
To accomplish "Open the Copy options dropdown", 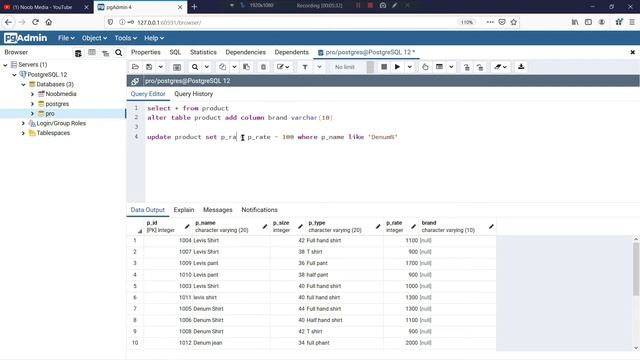I will click(234, 67).
